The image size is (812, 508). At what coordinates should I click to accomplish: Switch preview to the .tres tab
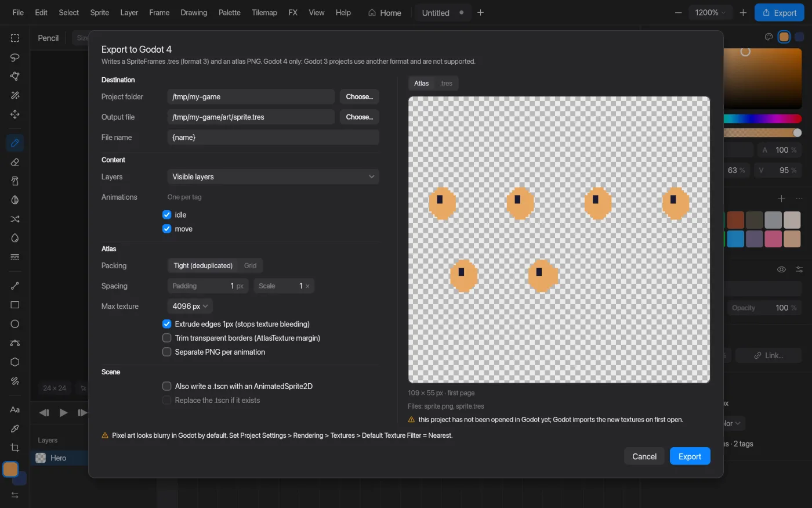click(446, 84)
